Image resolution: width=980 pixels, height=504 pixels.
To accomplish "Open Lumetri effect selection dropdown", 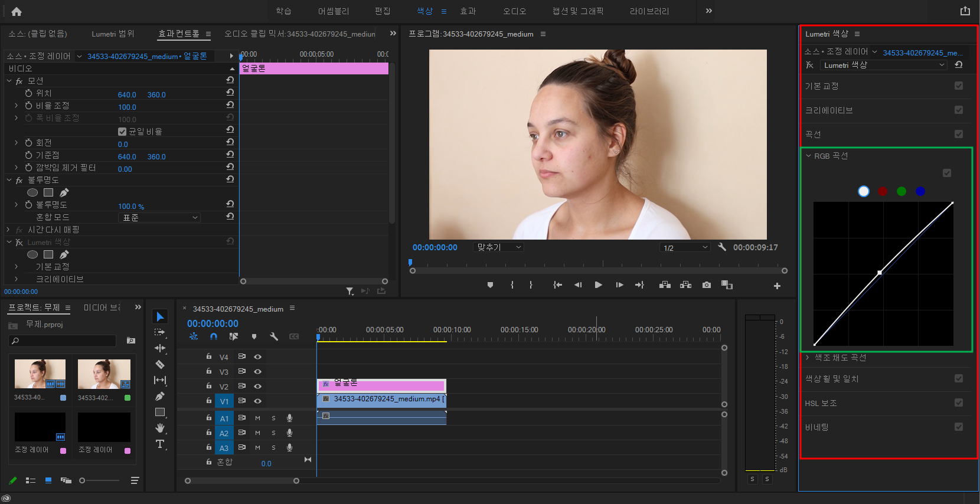I will click(883, 65).
